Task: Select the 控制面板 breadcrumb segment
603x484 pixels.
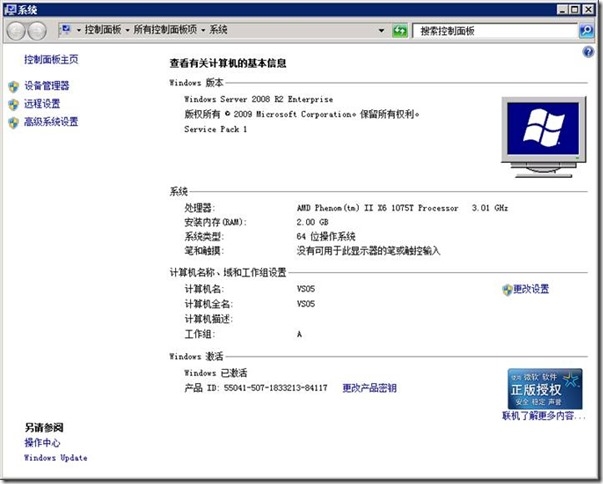Action: [x=103, y=30]
